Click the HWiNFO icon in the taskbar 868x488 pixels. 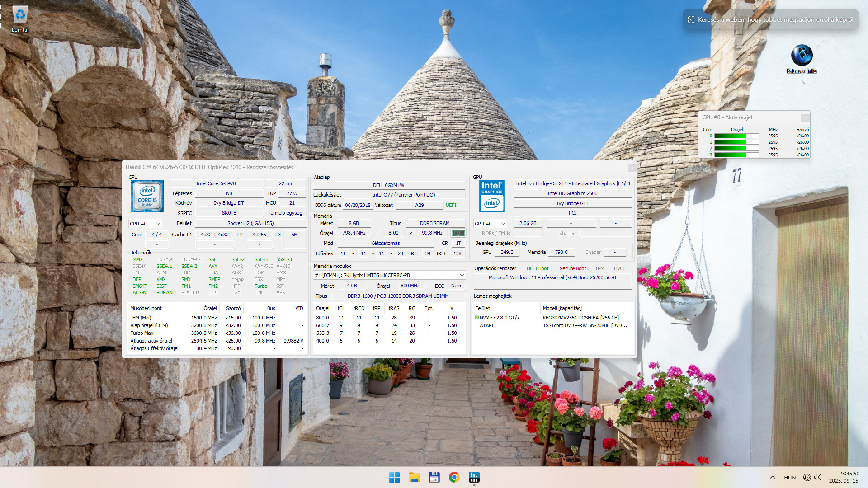(474, 477)
